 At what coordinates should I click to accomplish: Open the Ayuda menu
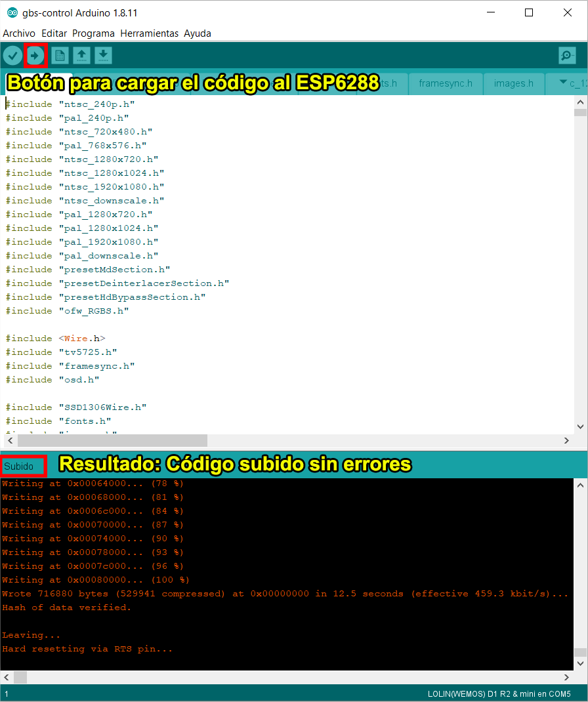coord(198,33)
